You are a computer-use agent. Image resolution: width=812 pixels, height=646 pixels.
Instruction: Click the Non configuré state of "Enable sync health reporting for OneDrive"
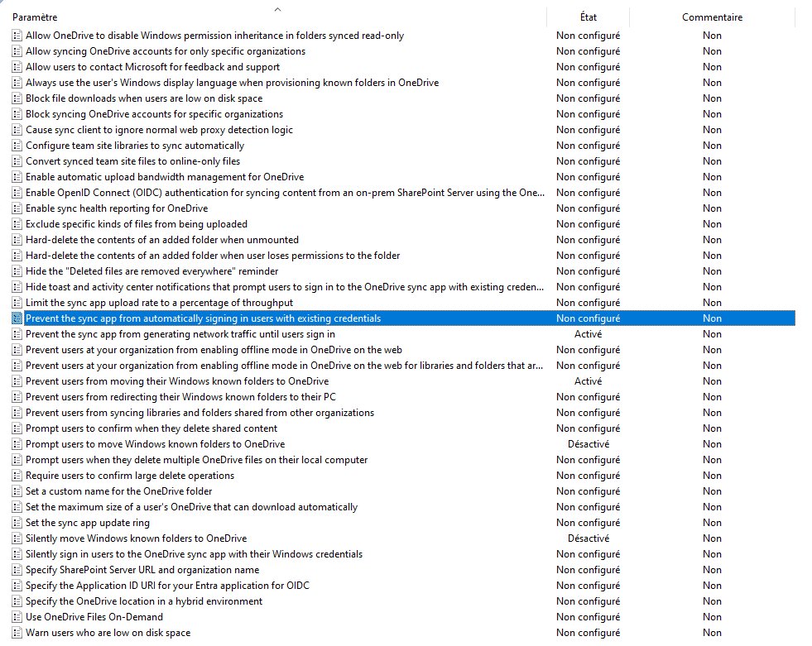pos(589,208)
